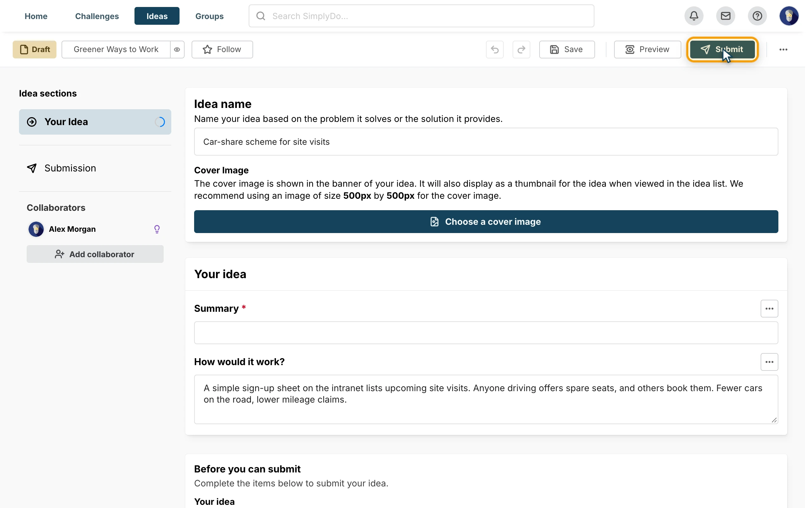Click the undo arrow button
812x508 pixels.
click(x=494, y=50)
